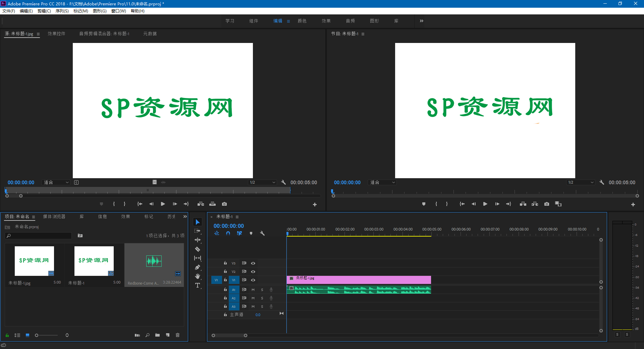Select the Ripple Edit tool
This screenshot has width=644, height=349.
[198, 240]
